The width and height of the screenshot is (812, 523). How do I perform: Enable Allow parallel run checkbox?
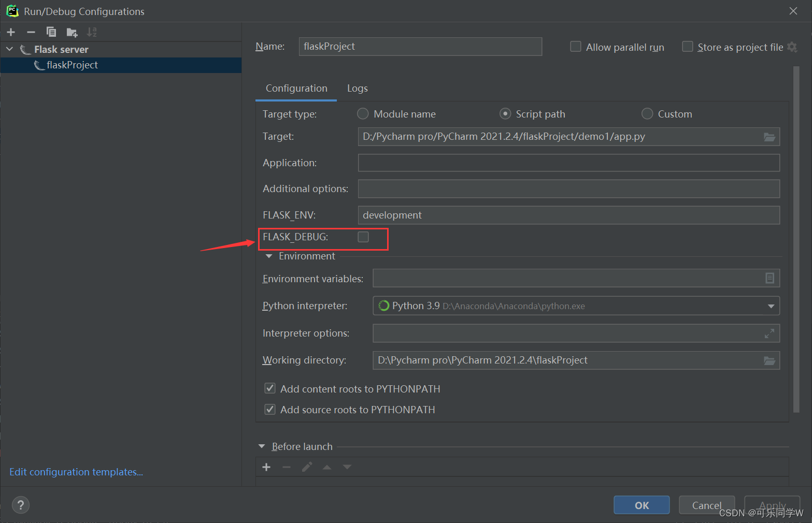pos(575,47)
